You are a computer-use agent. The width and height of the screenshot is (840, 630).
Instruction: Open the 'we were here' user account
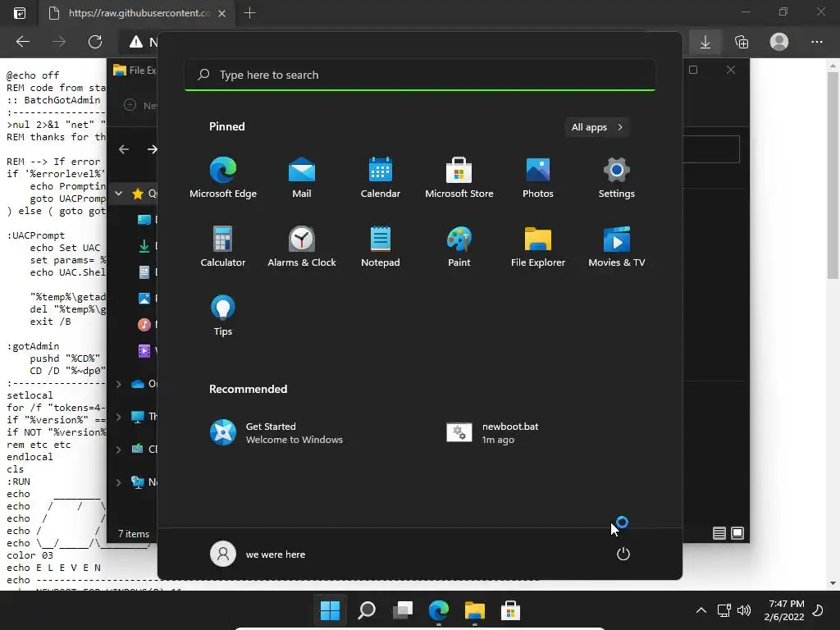click(258, 554)
